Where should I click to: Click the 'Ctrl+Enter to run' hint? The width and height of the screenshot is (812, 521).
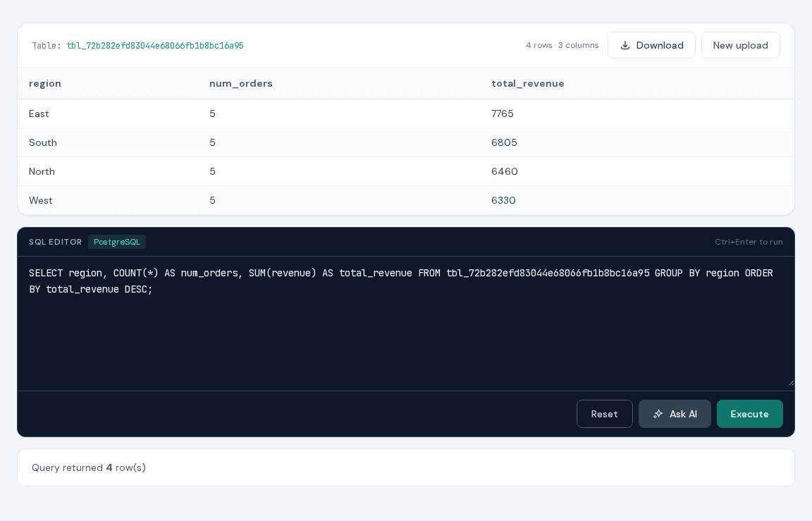tap(749, 242)
